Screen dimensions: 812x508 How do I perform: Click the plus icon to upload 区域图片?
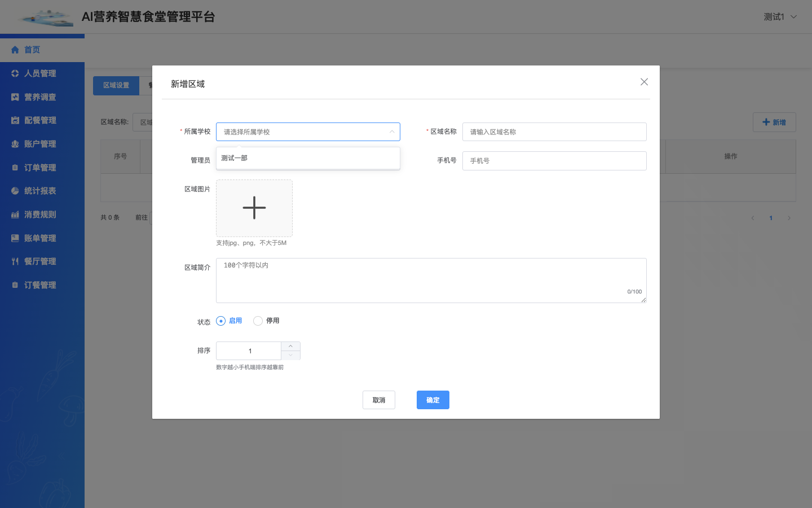click(x=254, y=208)
